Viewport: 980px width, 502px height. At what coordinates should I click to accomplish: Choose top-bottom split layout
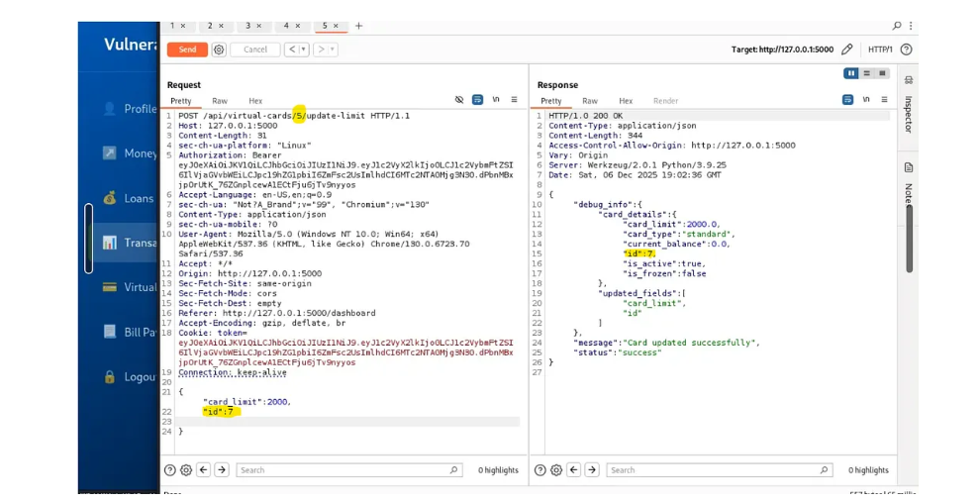pyautogui.click(x=867, y=73)
